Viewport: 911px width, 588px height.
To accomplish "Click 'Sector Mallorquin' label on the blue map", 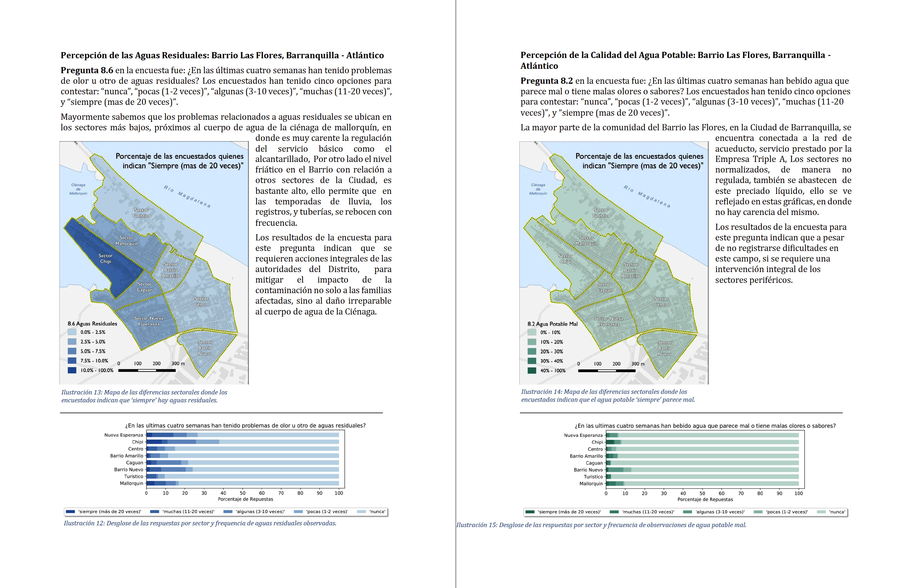I will pos(127,240).
